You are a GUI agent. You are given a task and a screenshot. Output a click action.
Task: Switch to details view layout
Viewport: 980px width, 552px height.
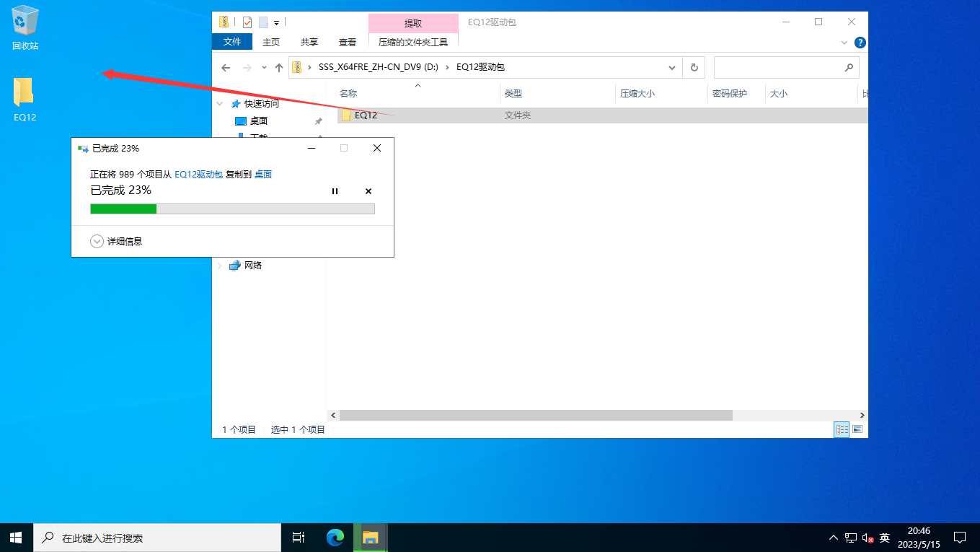point(842,429)
